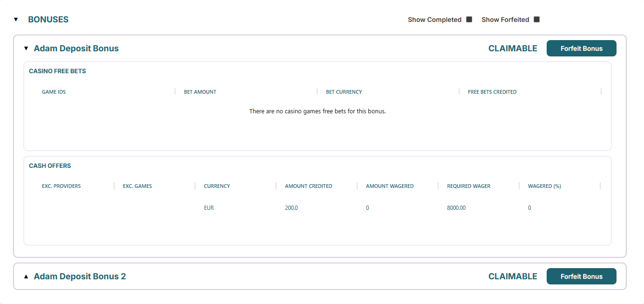The height and width of the screenshot is (304, 644).
Task: Tick the Show Forfeited checkbox
Action: tap(536, 20)
